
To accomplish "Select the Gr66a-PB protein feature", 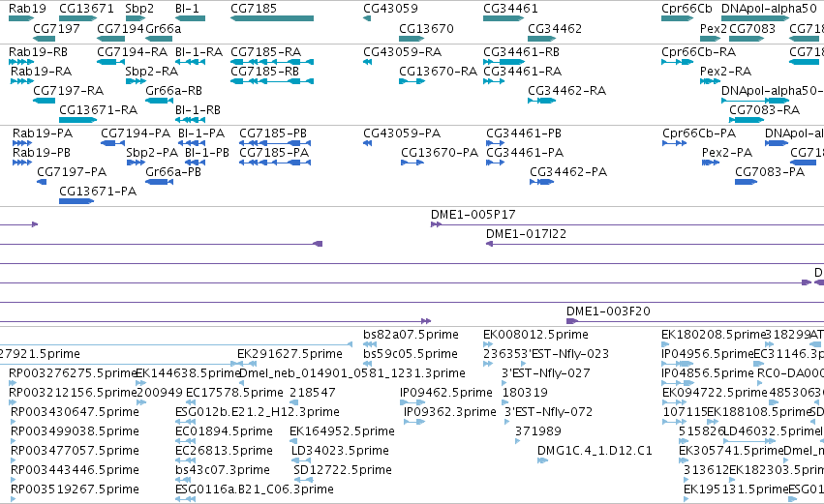I will pos(159,182).
